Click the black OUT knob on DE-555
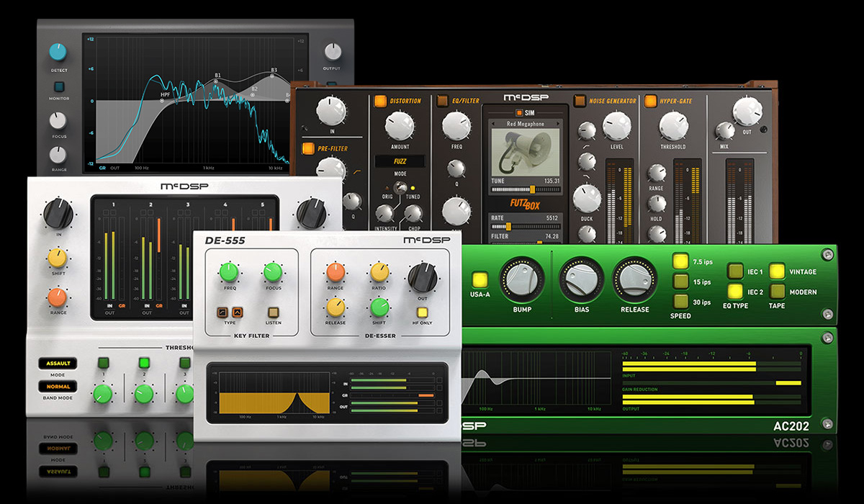This screenshot has width=864, height=504. 423,277
